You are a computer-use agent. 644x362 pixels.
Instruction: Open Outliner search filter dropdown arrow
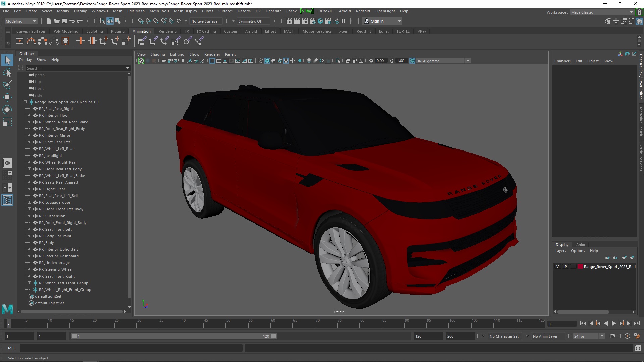tap(128, 68)
